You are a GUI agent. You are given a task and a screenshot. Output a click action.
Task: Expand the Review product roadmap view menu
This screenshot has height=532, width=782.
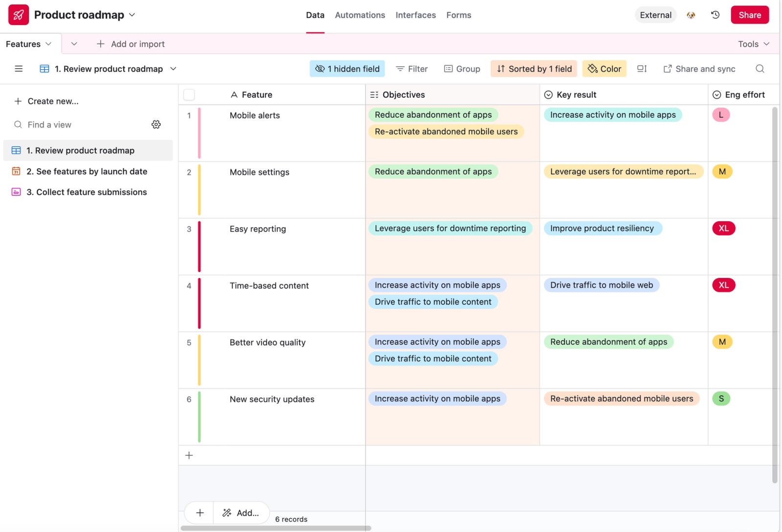(x=173, y=69)
